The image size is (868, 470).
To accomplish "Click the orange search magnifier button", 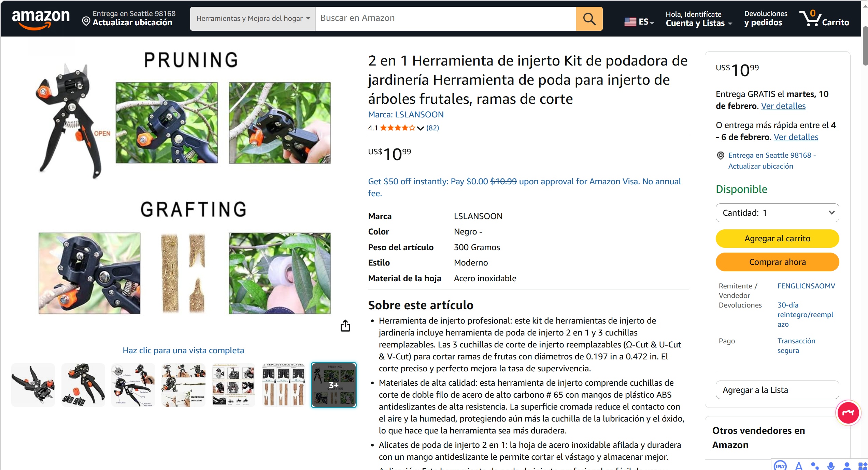I will click(589, 19).
